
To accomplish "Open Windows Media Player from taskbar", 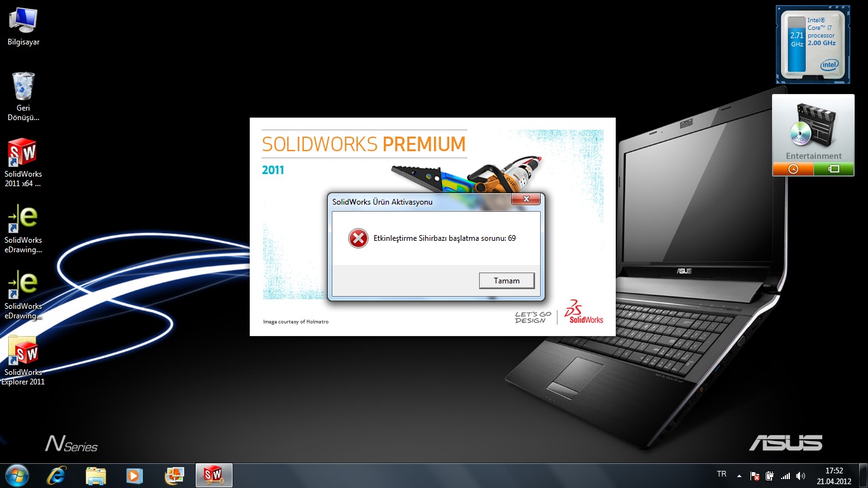I will [x=134, y=475].
